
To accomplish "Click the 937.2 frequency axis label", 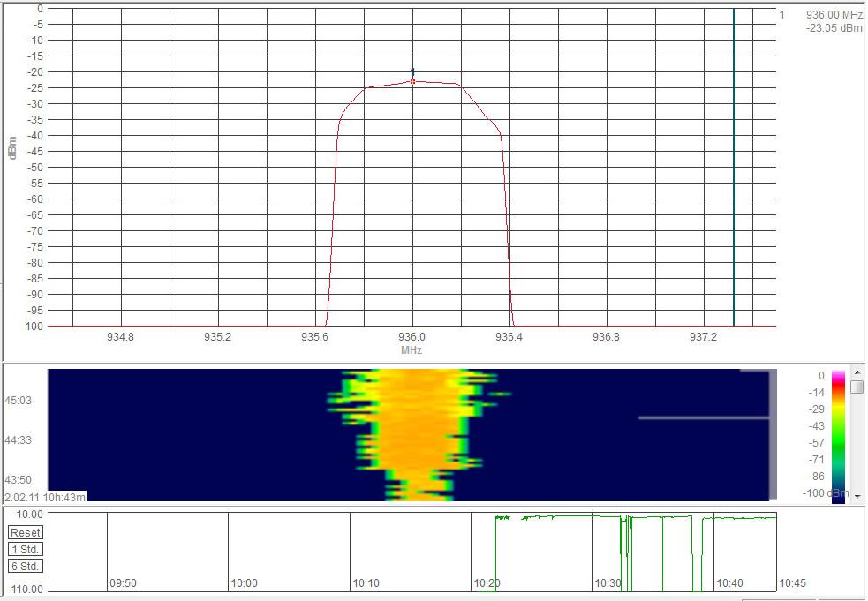I will 703,337.
